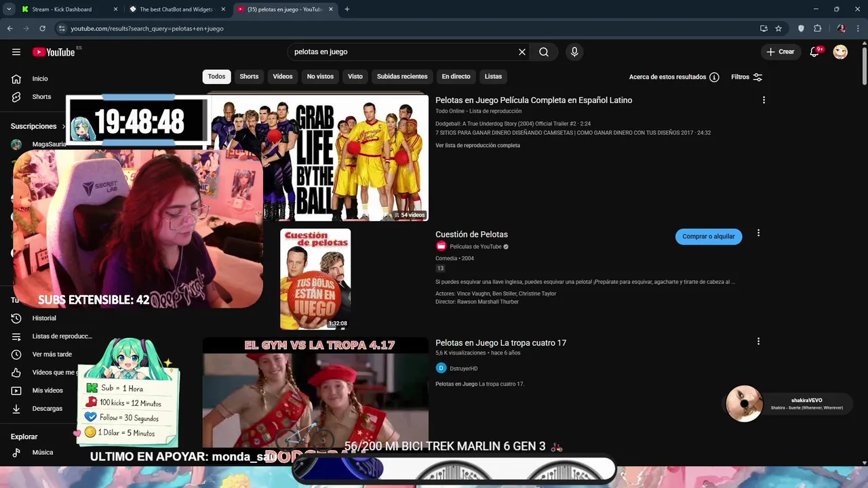Click the Dodgeball Official Trailer #2 playlist entry
The height and width of the screenshot is (488, 868).
click(x=513, y=124)
